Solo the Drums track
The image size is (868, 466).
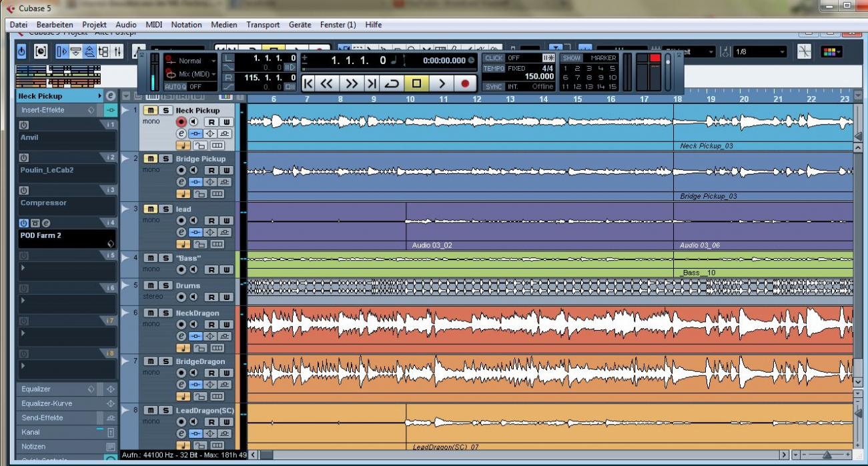click(x=163, y=286)
